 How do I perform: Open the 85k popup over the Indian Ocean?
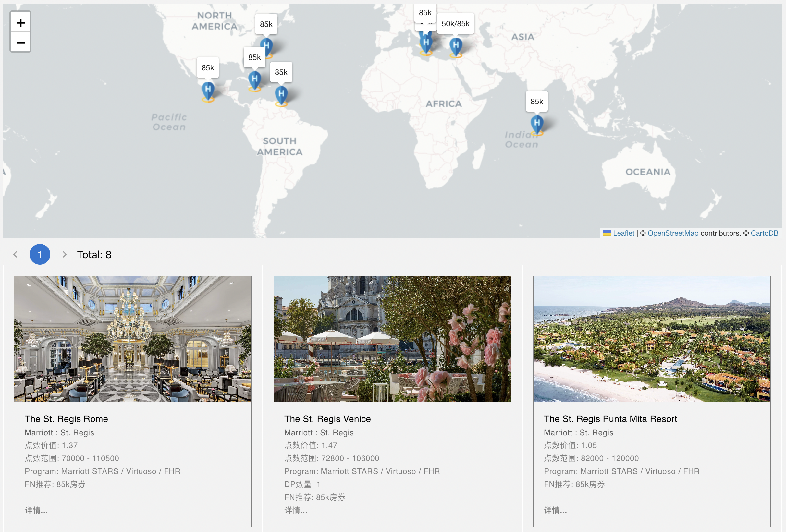537,102
